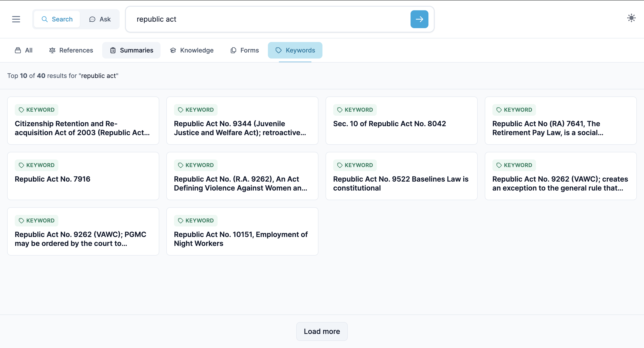Load more results

[x=322, y=331]
